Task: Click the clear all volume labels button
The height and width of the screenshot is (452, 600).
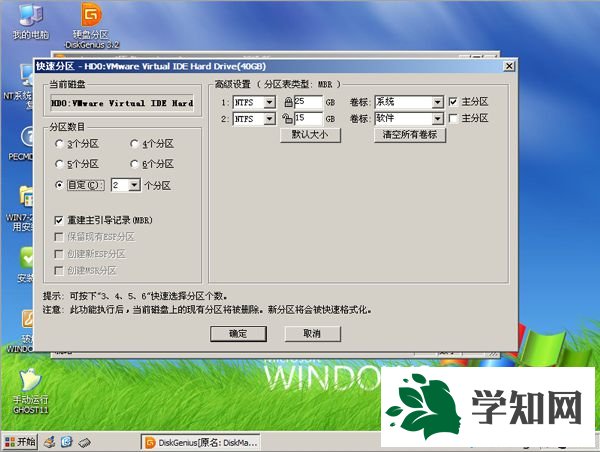Action: [x=410, y=135]
